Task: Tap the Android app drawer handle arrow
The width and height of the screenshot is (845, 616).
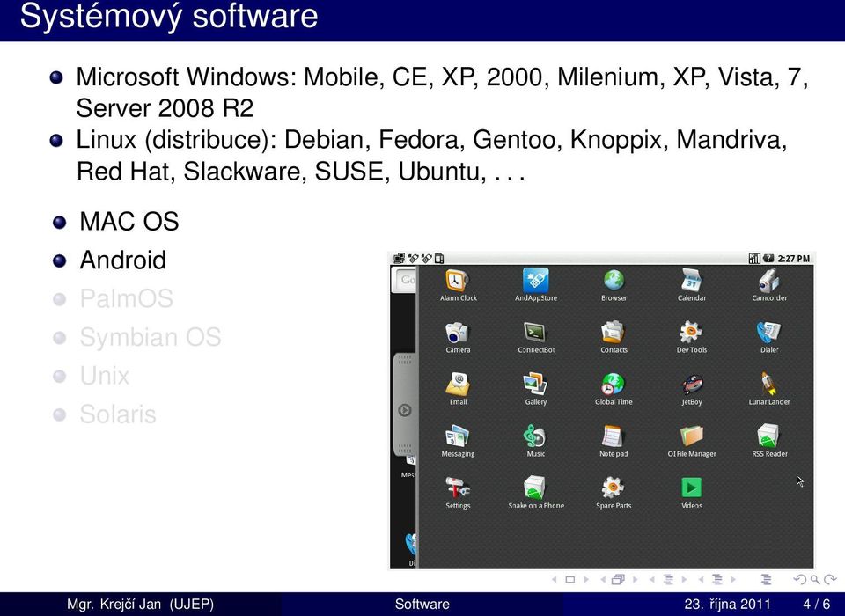Action: click(x=405, y=410)
